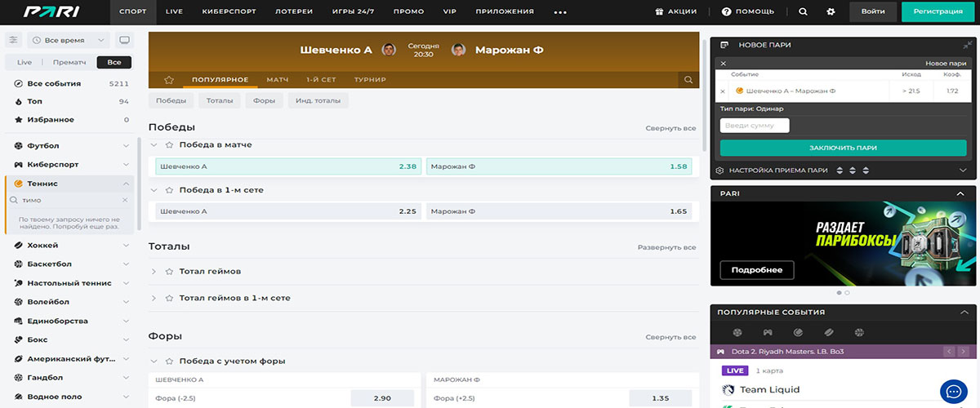Go to next popular event arrow
This screenshot has height=408, width=980.
click(964, 352)
